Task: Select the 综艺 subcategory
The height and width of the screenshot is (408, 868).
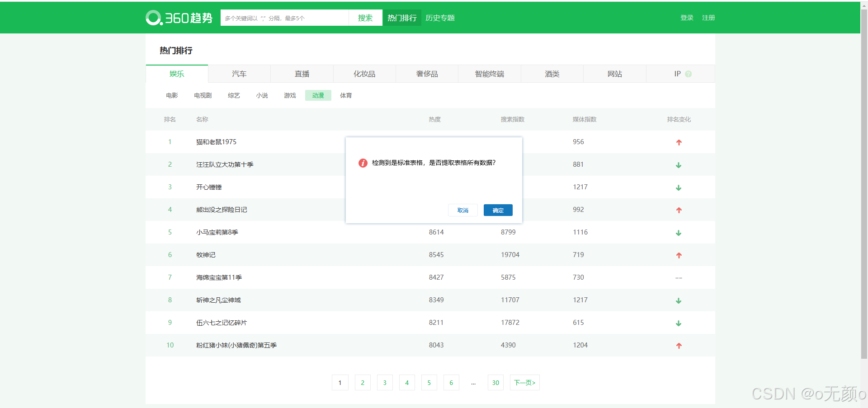Action: pos(234,95)
